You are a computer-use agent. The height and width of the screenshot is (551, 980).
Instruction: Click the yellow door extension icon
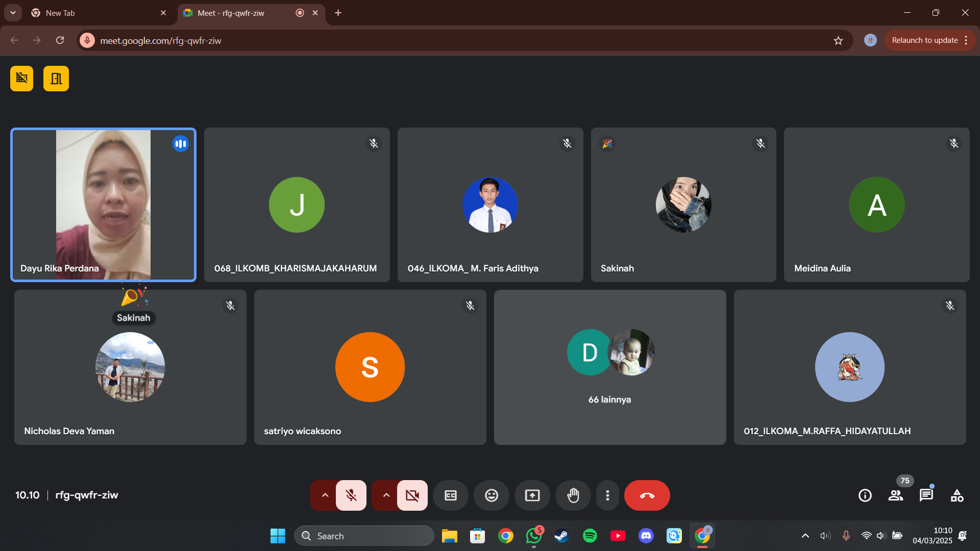[56, 79]
